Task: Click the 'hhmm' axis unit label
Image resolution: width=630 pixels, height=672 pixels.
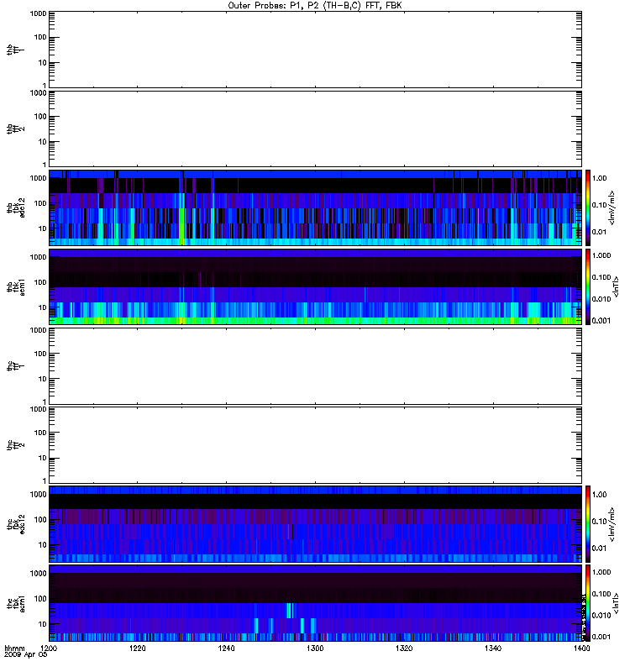Action: tap(14, 648)
